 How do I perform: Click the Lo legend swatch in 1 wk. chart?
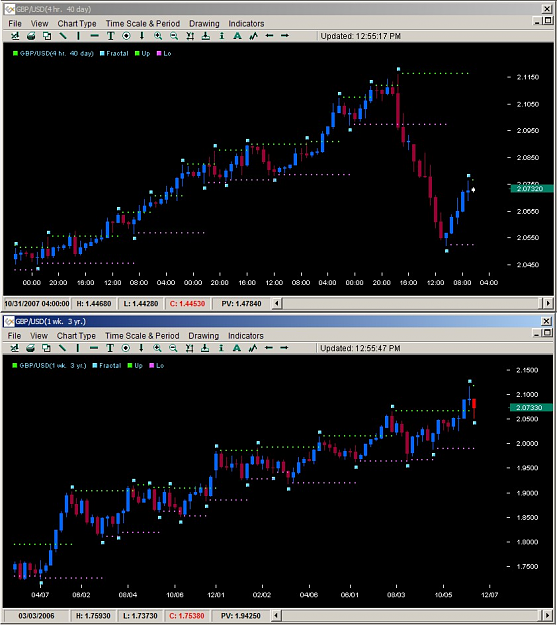(x=152, y=366)
